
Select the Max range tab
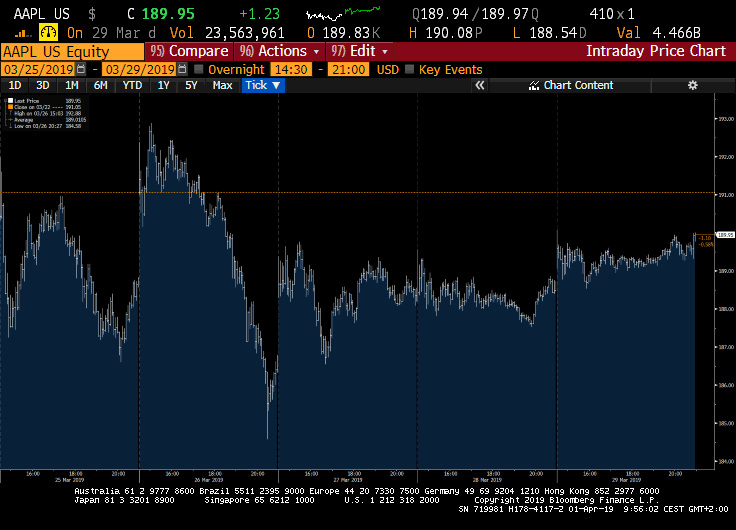tap(222, 85)
